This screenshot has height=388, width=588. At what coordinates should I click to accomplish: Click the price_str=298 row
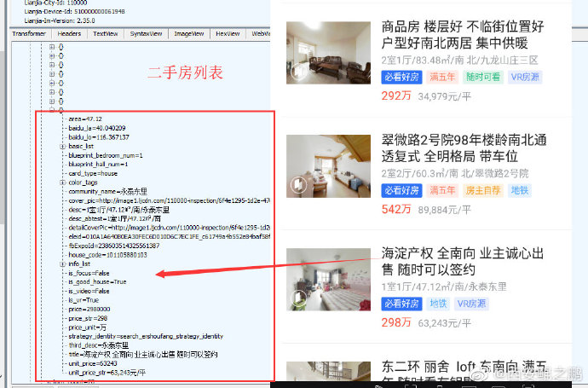click(88, 318)
